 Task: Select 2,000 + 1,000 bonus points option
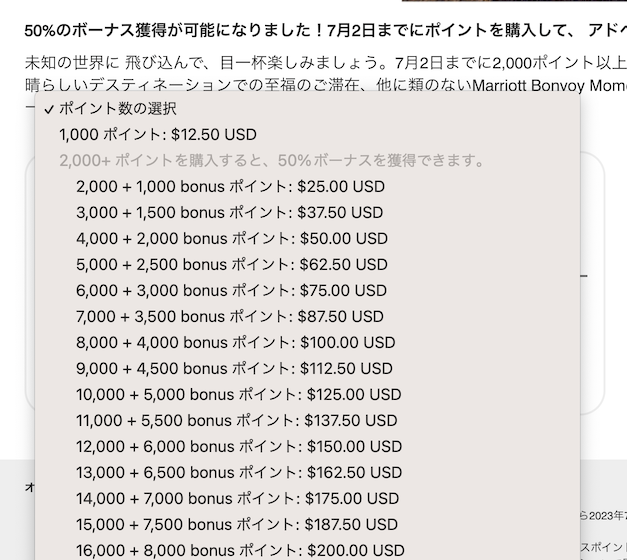pos(307,187)
